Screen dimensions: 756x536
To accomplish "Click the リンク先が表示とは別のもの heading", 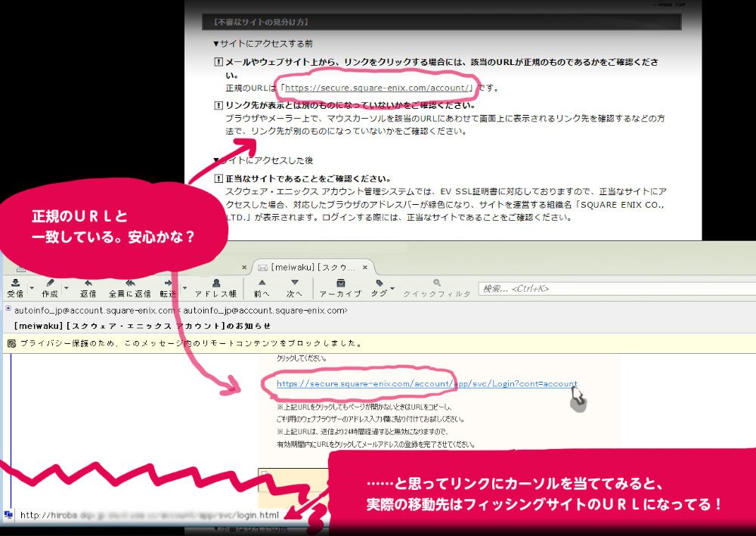I will click(x=351, y=105).
